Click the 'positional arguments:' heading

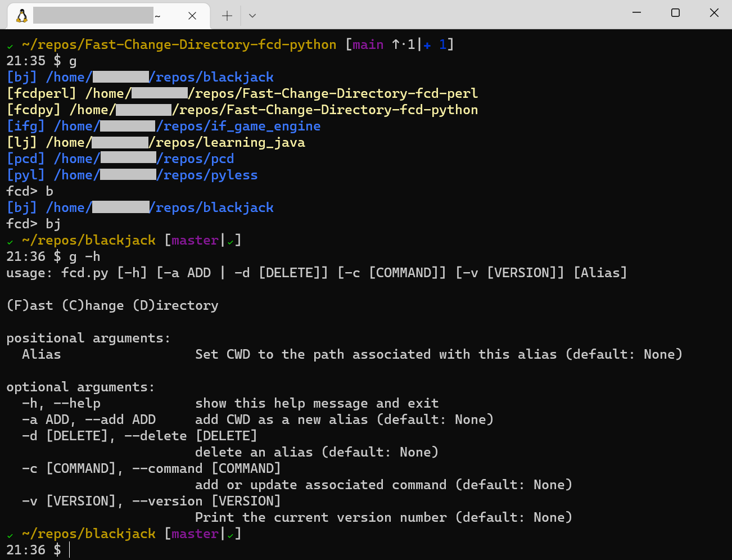88,338
